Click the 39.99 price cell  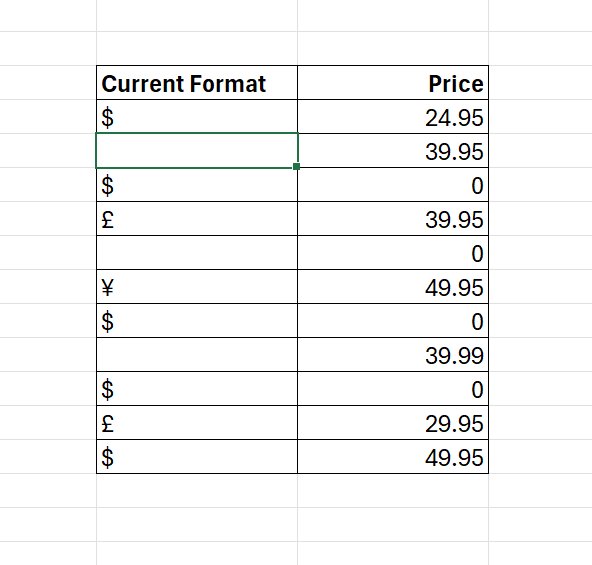393,355
